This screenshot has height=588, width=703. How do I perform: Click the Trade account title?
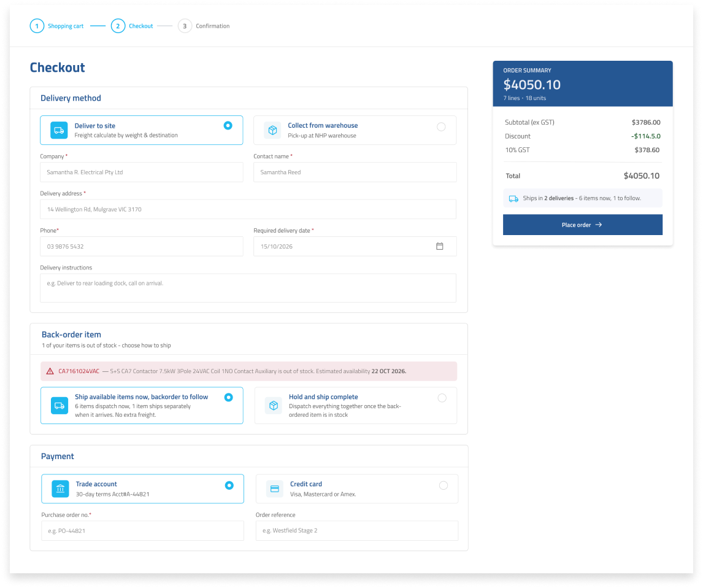[96, 484]
